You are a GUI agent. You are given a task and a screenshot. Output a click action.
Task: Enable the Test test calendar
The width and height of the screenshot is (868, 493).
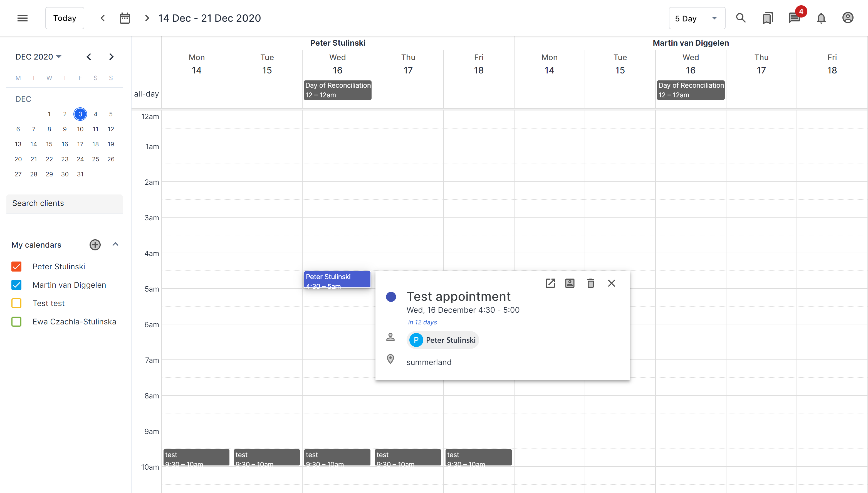[x=16, y=303]
